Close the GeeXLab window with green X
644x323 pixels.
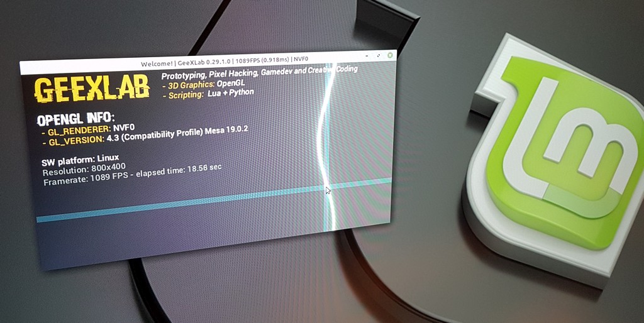coord(390,55)
